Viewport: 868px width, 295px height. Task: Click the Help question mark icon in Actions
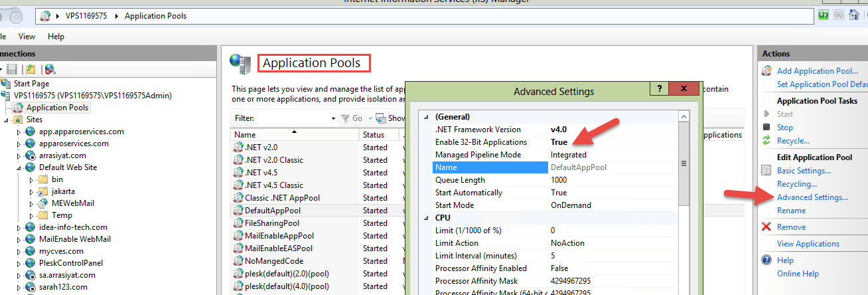point(766,260)
